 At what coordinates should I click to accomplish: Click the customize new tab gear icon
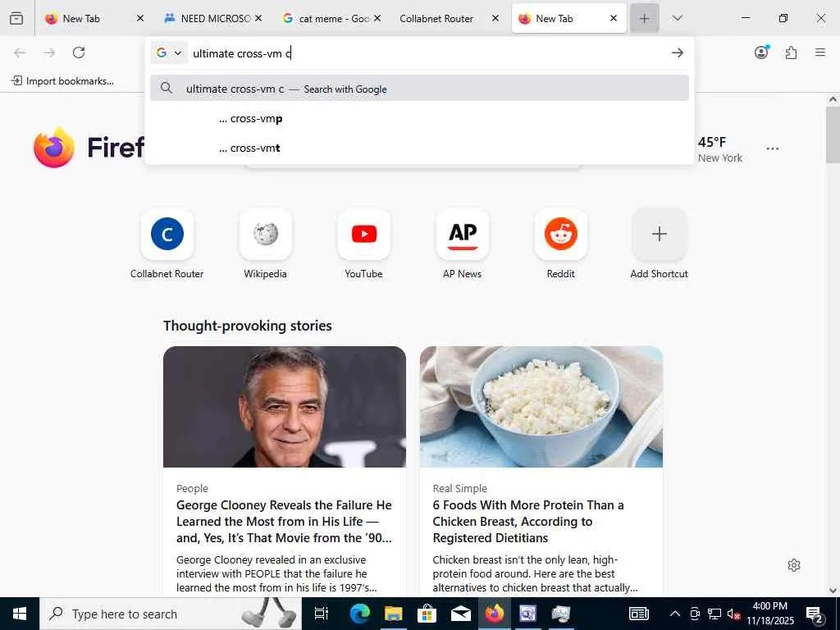tap(794, 565)
